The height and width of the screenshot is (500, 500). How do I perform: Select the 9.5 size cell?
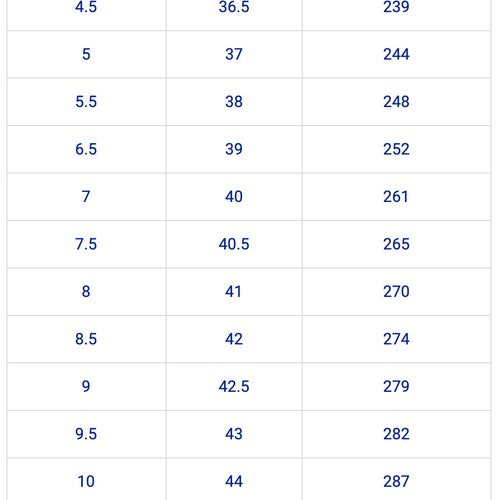[x=86, y=434]
